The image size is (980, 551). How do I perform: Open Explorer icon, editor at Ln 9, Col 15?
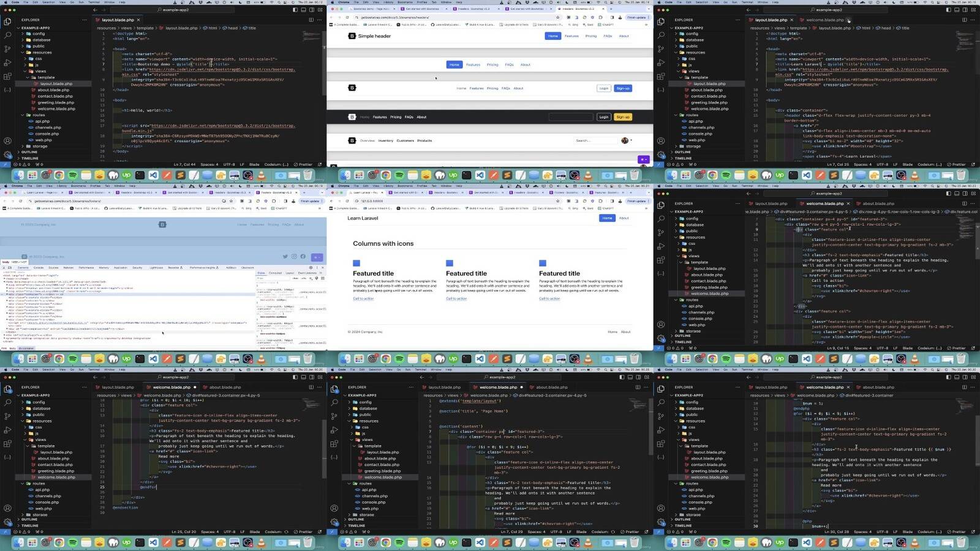[x=661, y=205]
